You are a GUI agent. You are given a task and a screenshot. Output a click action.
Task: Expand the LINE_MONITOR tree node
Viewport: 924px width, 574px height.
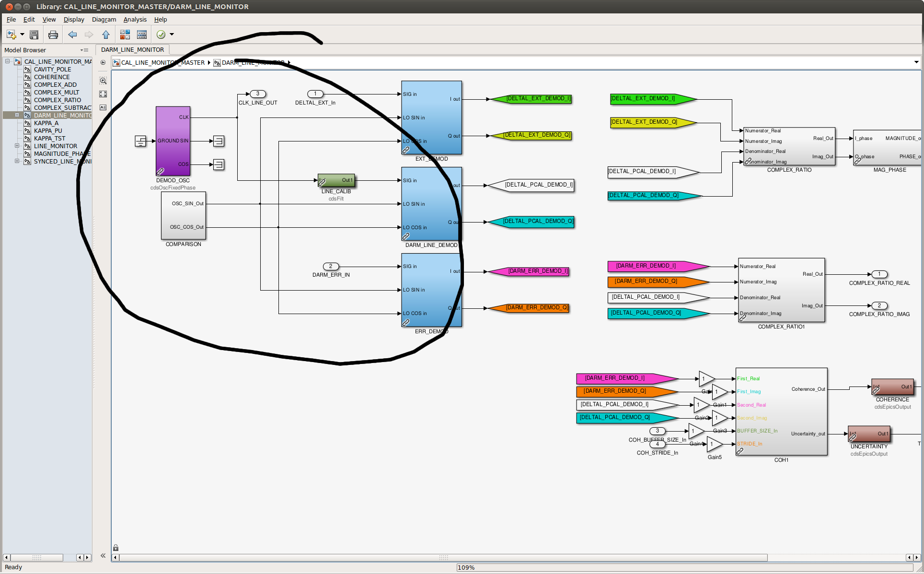tap(17, 146)
